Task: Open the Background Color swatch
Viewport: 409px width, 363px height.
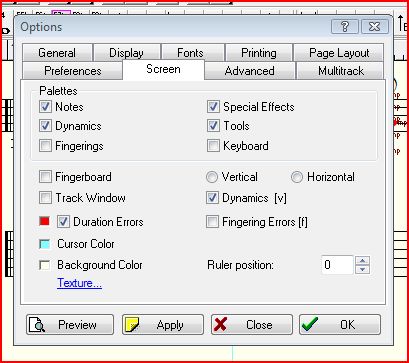Action: [x=44, y=265]
